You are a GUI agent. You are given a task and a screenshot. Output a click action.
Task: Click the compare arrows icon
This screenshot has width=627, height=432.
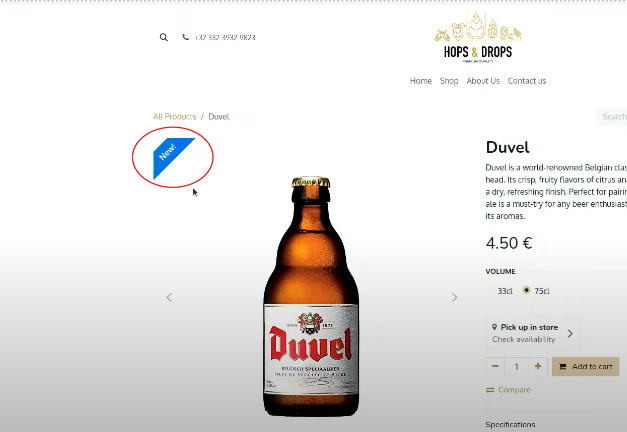click(x=490, y=390)
